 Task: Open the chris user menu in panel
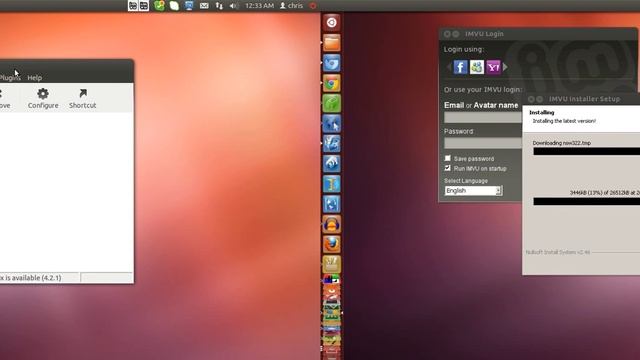pyautogui.click(x=291, y=6)
